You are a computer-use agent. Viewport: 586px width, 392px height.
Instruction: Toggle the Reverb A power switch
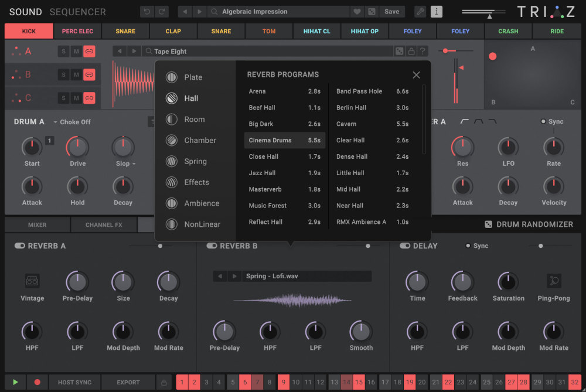(x=19, y=246)
